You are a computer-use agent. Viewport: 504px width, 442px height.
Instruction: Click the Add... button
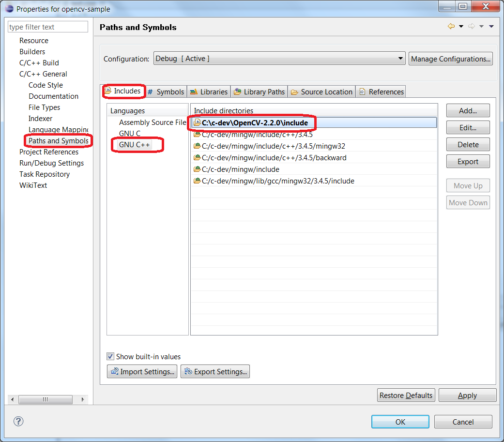click(x=467, y=110)
